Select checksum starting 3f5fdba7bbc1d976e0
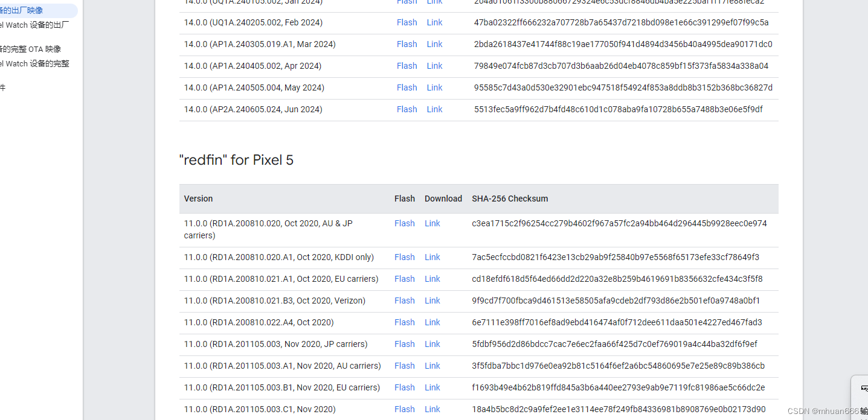868x420 pixels. point(618,366)
